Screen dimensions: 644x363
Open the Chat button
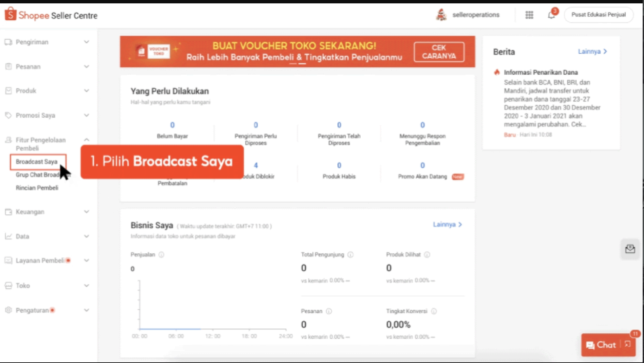602,345
